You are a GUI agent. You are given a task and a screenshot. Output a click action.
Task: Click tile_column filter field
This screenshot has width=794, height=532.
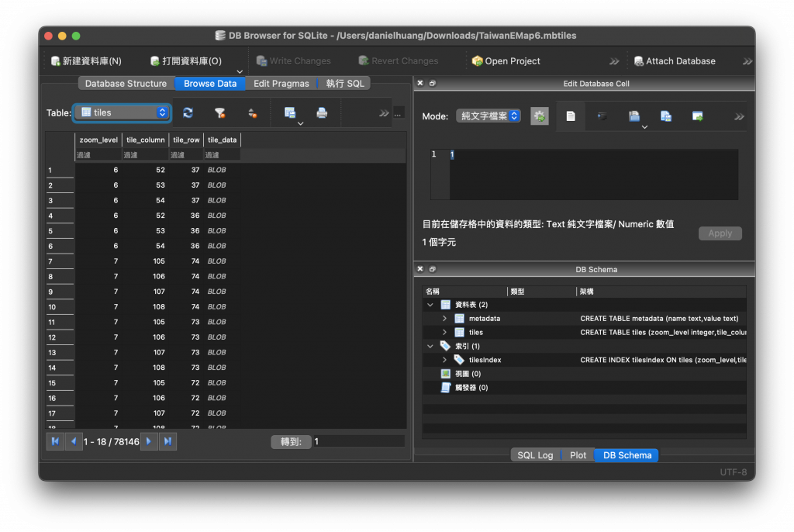(x=145, y=155)
